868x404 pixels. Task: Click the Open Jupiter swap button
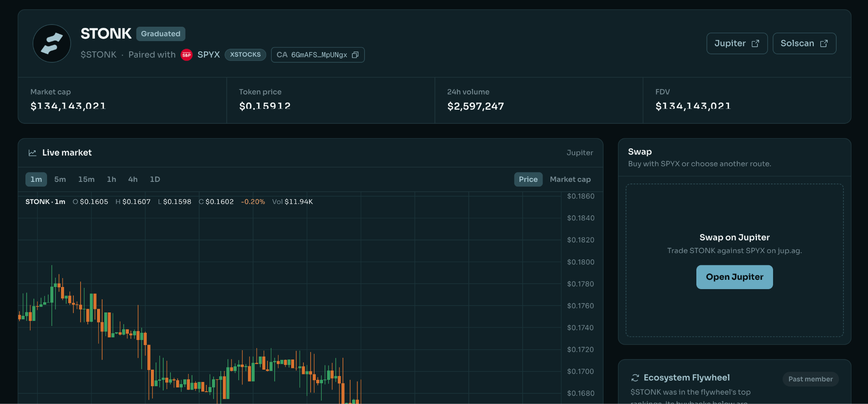coord(734,277)
